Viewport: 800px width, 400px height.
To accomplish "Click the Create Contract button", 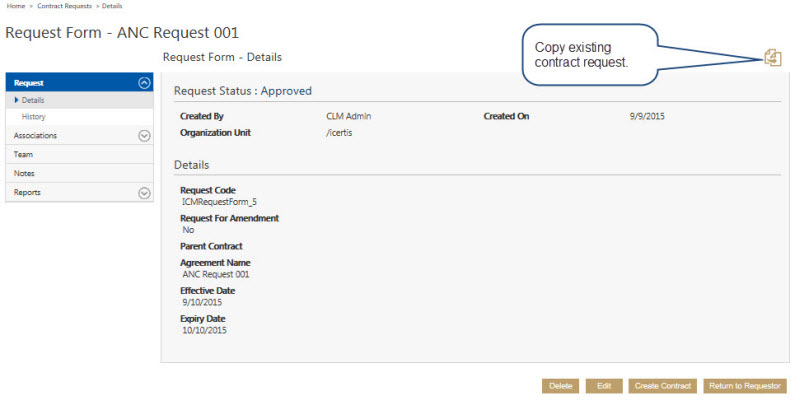I will point(662,386).
